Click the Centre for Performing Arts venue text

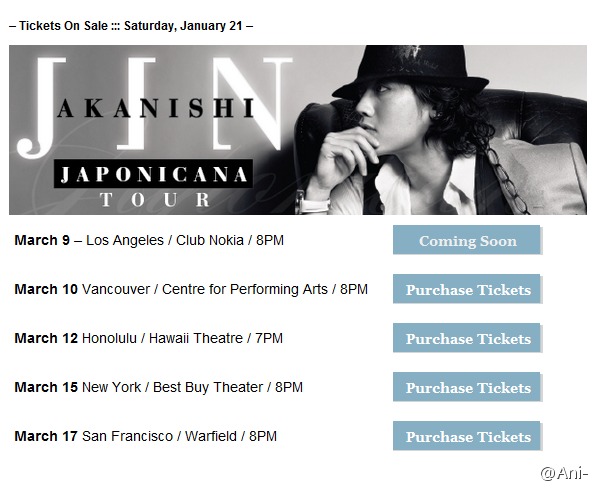coord(245,289)
